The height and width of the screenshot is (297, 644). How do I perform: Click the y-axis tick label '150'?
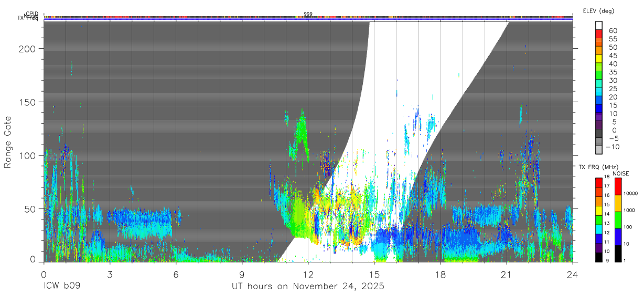point(28,102)
